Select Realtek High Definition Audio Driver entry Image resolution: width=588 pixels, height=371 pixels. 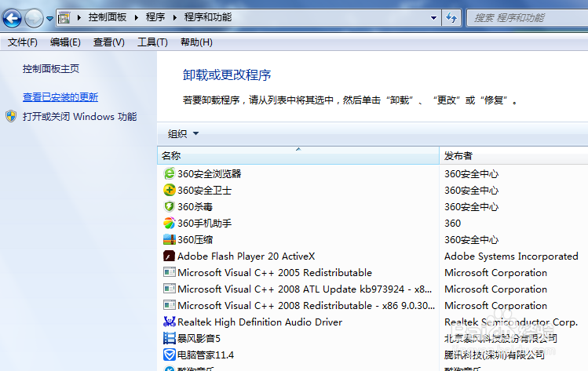coord(260,322)
